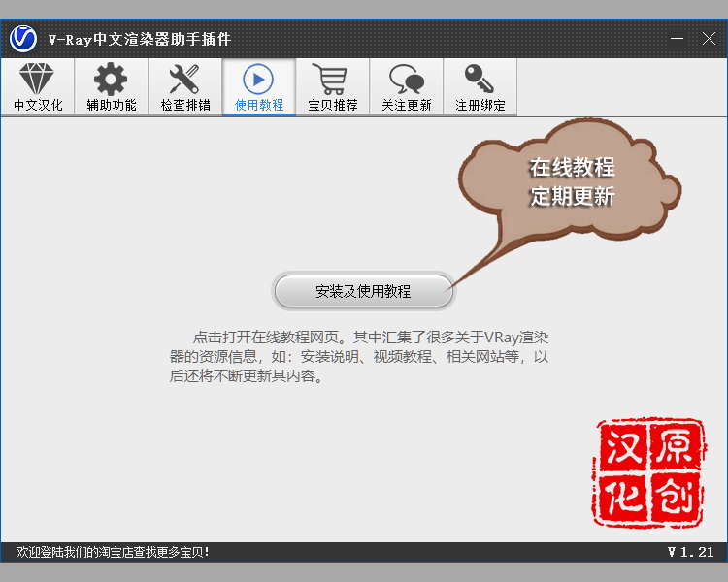
Task: Click the V-Ray logo in title bar
Action: coord(23,39)
